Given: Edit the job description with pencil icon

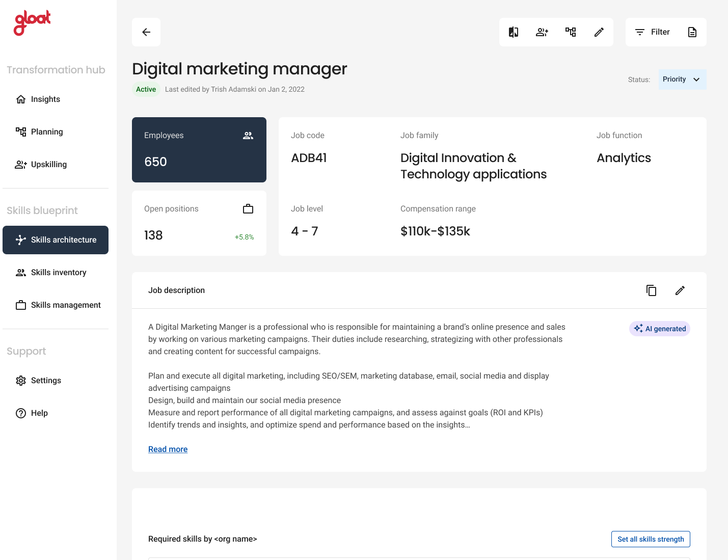Looking at the screenshot, I should (680, 290).
